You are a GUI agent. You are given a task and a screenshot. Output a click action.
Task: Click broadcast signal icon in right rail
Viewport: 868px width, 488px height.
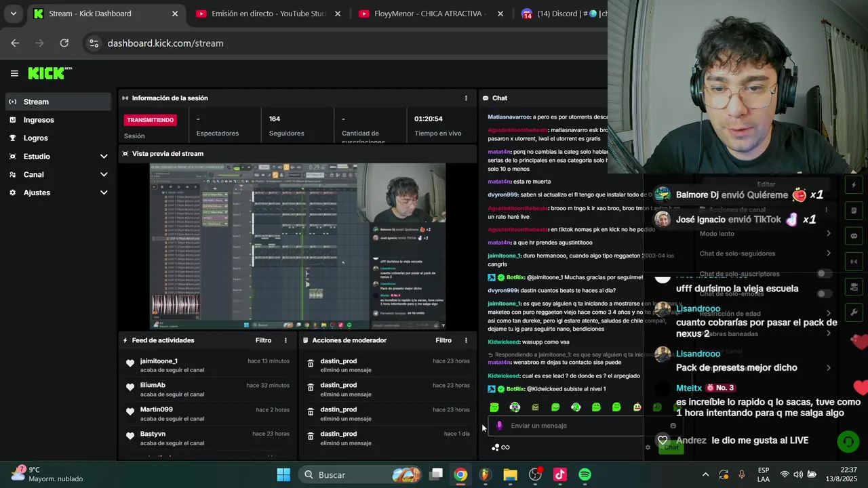[x=854, y=261]
